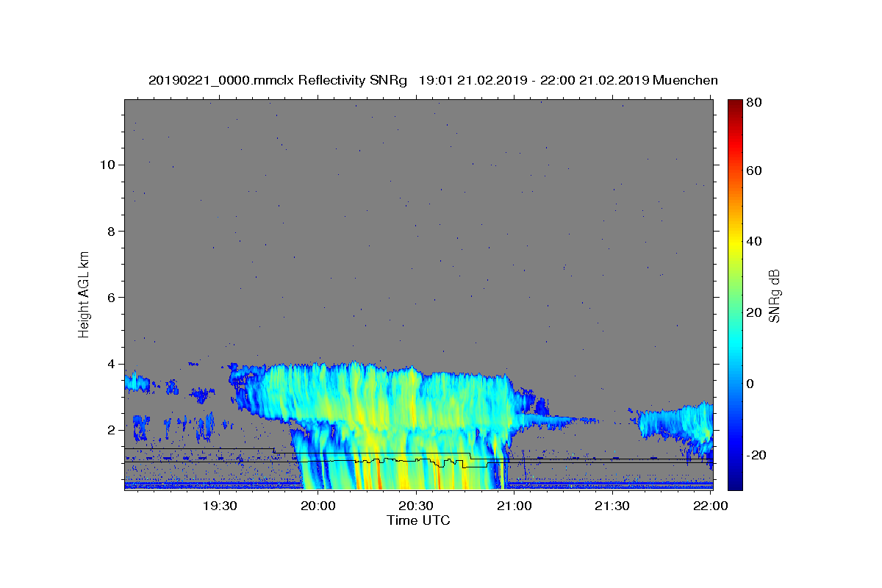The height and width of the screenshot is (588, 882).
Task: Click the 21:00 time tick label
Action: 514,506
